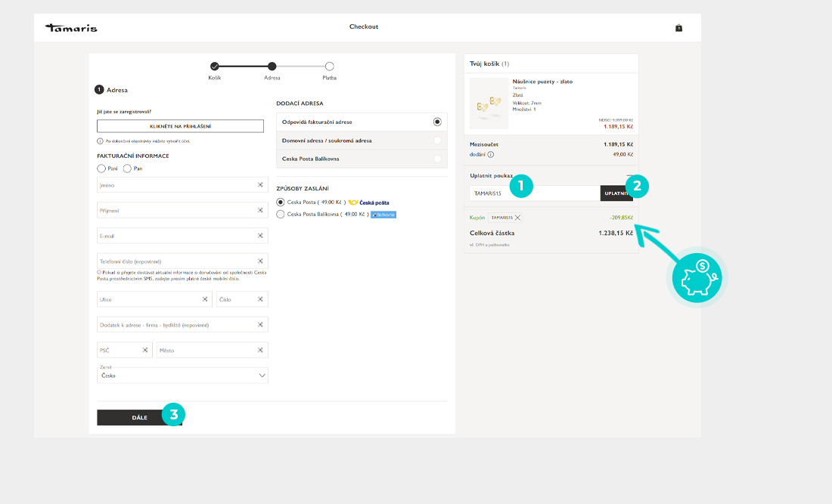Screen dimensions: 832x504
Task: Click the Klikněte na přihlášení button
Action: click(x=180, y=126)
